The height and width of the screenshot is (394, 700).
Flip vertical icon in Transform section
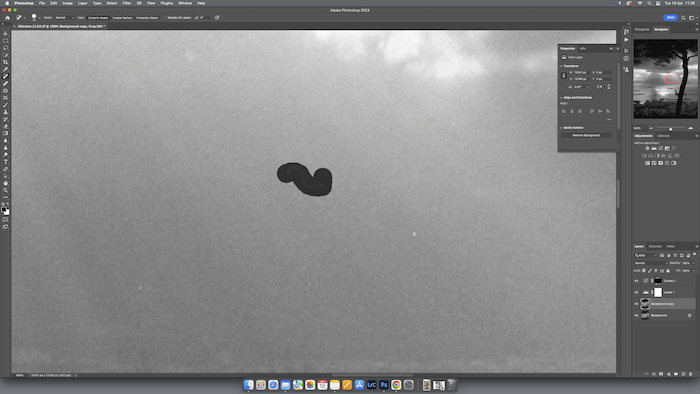(x=608, y=87)
